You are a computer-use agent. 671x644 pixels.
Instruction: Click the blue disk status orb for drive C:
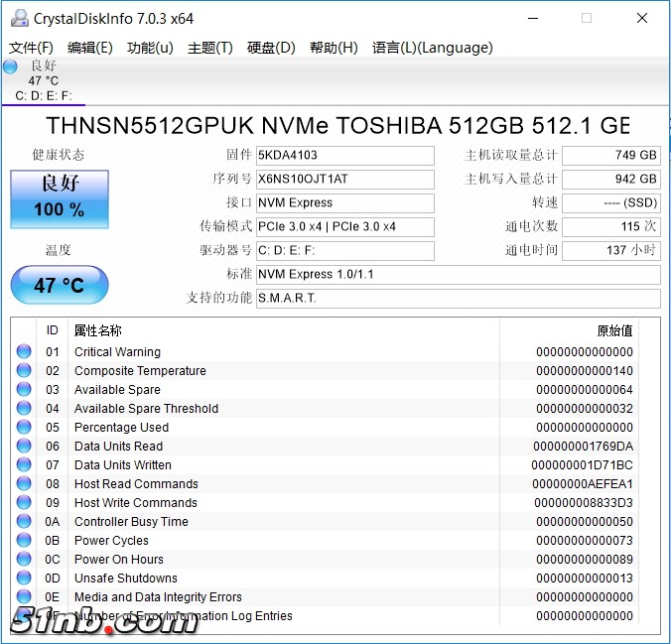(x=11, y=66)
